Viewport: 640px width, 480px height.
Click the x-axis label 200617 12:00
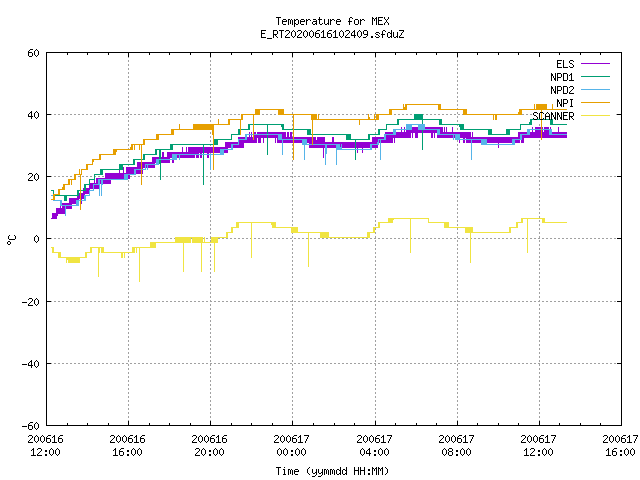point(538,446)
